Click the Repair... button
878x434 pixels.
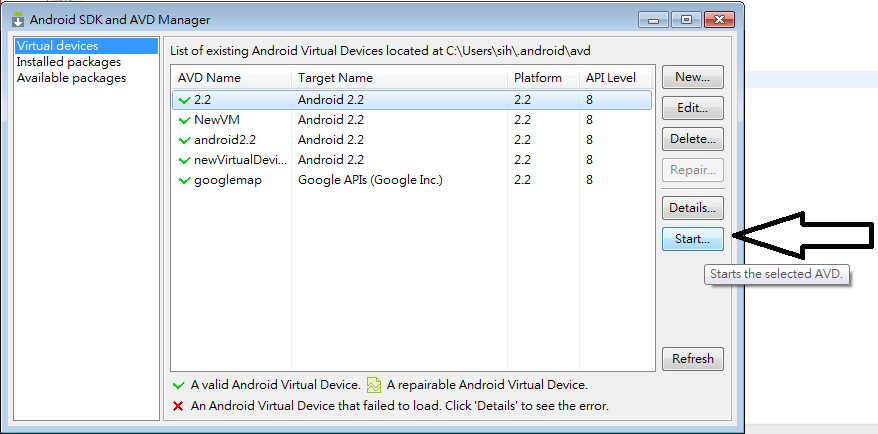pos(693,170)
